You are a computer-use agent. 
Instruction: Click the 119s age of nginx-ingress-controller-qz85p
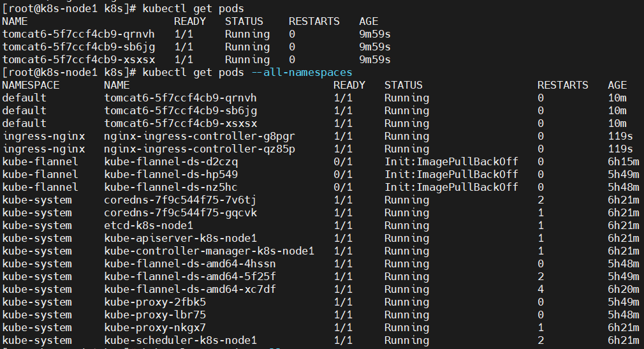click(620, 149)
